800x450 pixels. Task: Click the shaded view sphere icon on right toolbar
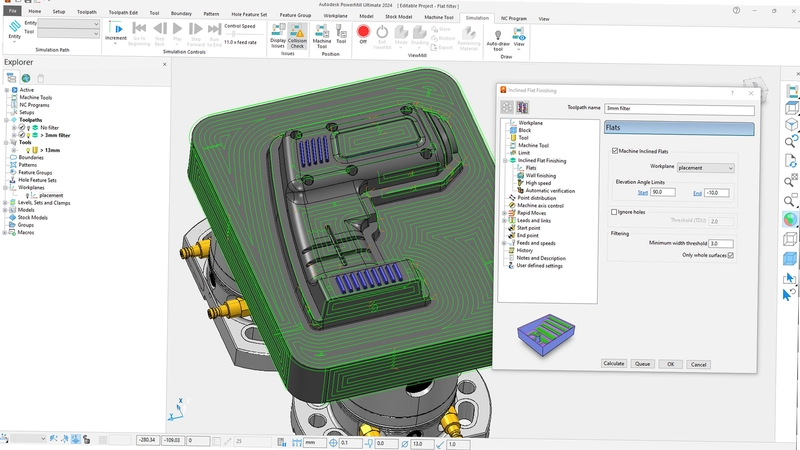(x=790, y=220)
